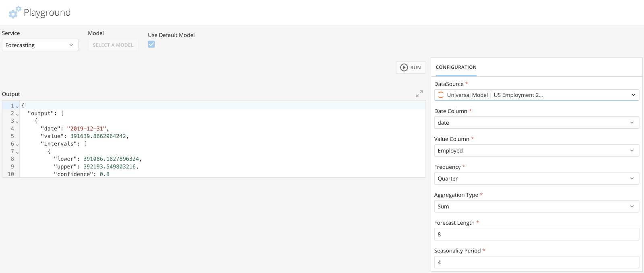Viewport: 644px width, 273px height.
Task: Click the Universal Model datasource icon
Action: pyautogui.click(x=441, y=95)
